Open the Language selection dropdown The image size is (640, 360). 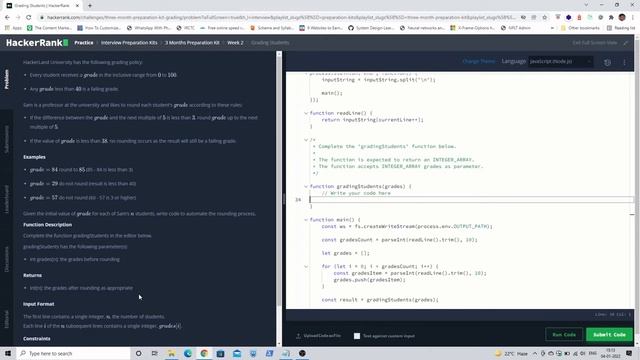[x=560, y=61]
